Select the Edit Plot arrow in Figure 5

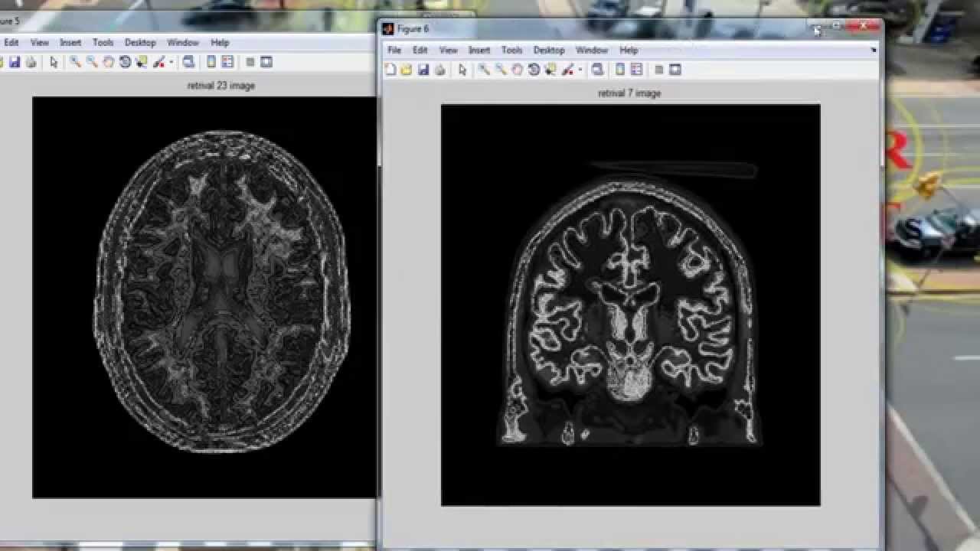coord(54,62)
